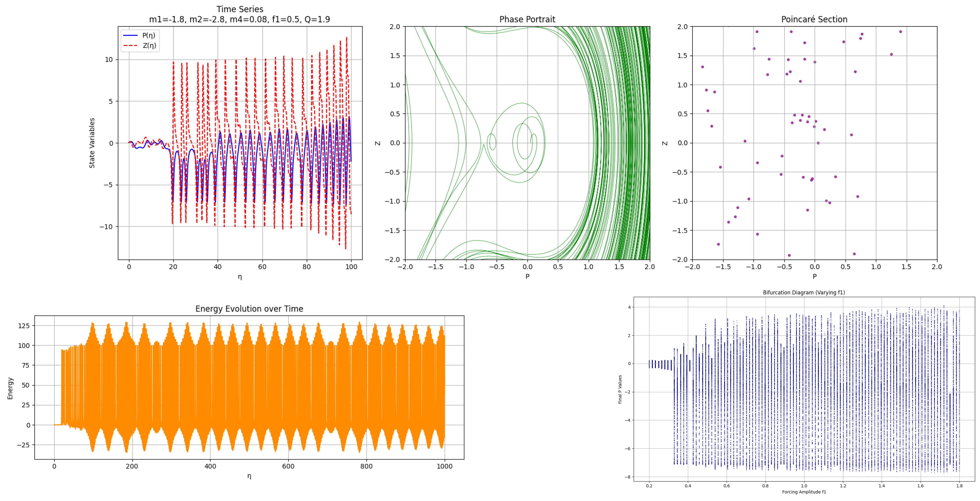Click the Final P Values axis label

[x=620, y=389]
